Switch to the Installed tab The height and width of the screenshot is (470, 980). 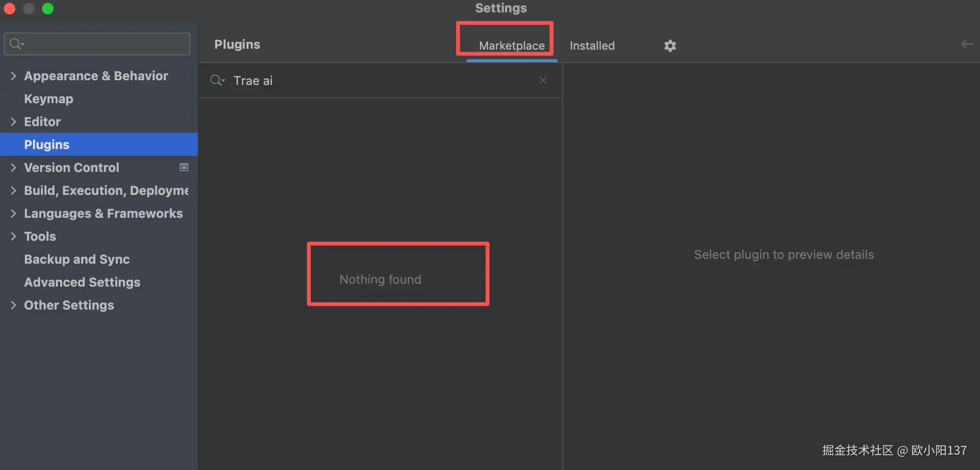(x=592, y=46)
